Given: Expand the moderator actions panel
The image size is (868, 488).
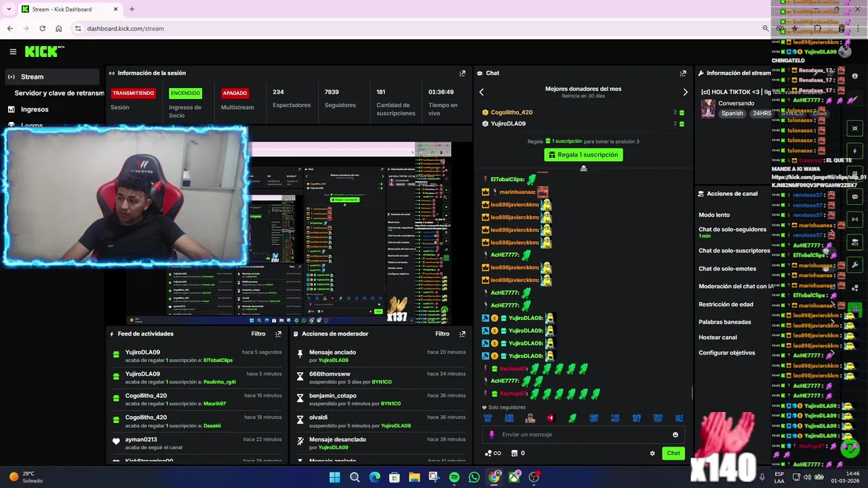Looking at the screenshot, I should (462, 334).
